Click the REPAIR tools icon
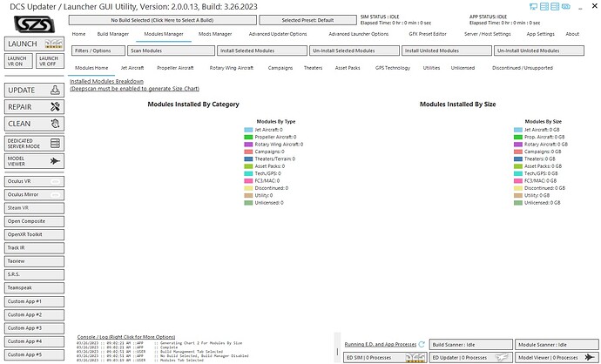Viewport: 601px width, 364px height. click(x=55, y=107)
